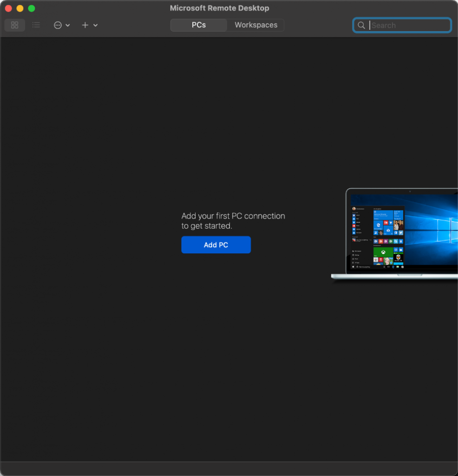Minimize window with the yellow button
This screenshot has height=476, width=458.
pos(20,8)
